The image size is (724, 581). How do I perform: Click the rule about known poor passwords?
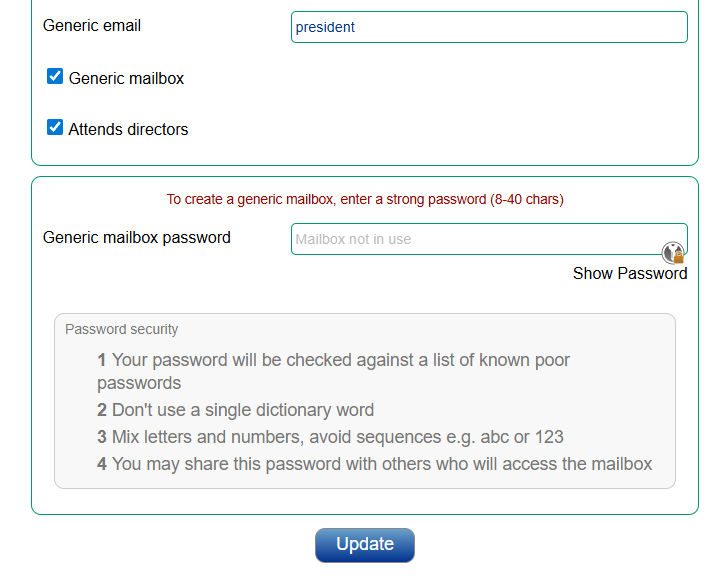pyautogui.click(x=333, y=371)
